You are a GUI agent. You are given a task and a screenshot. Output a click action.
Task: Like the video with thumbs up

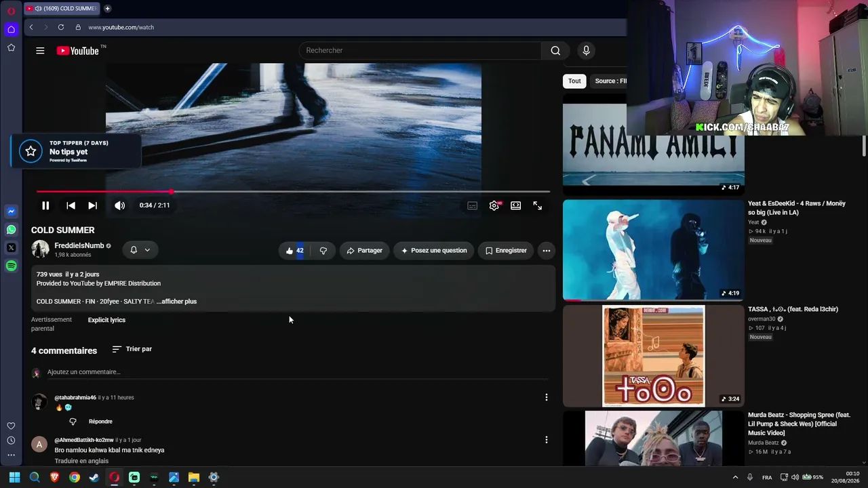(294, 251)
